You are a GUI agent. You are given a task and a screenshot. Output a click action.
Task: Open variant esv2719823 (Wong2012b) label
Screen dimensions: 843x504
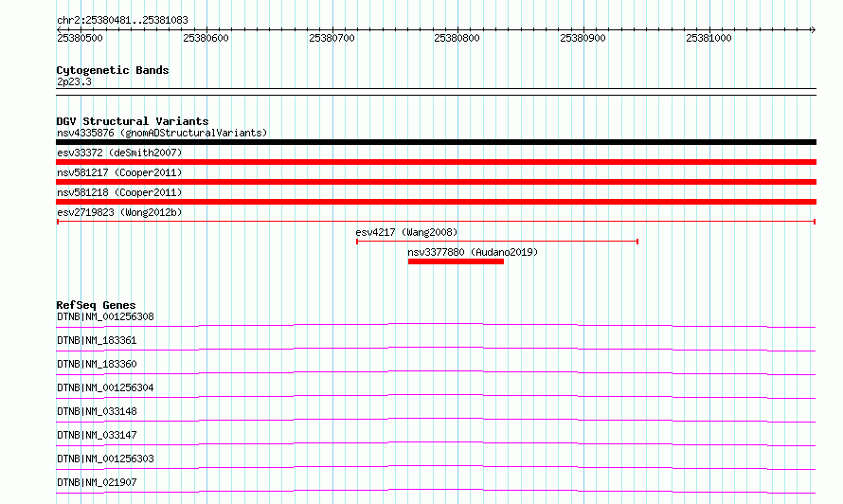pyautogui.click(x=119, y=212)
